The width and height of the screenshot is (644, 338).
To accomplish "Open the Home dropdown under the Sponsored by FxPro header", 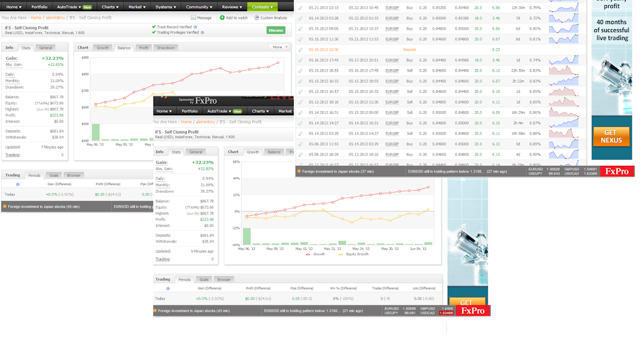I will [165, 111].
